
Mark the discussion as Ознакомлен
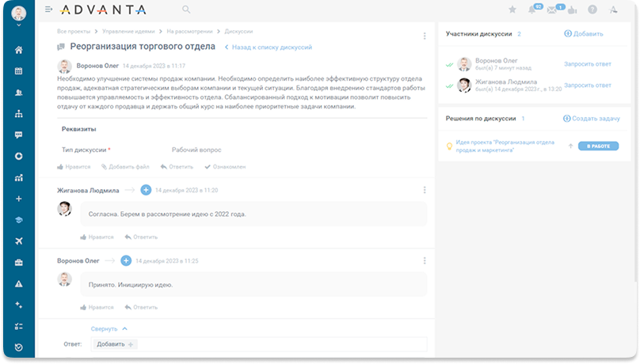225,167
